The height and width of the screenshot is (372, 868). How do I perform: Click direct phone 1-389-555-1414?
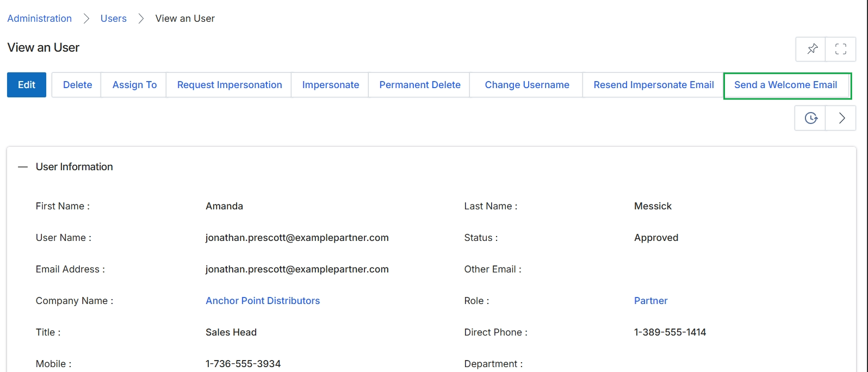pyautogui.click(x=670, y=332)
